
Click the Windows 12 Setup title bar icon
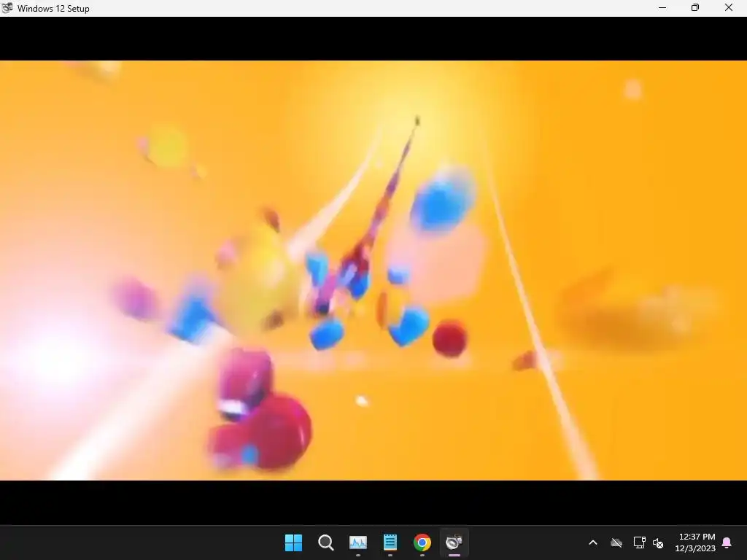[7, 7]
